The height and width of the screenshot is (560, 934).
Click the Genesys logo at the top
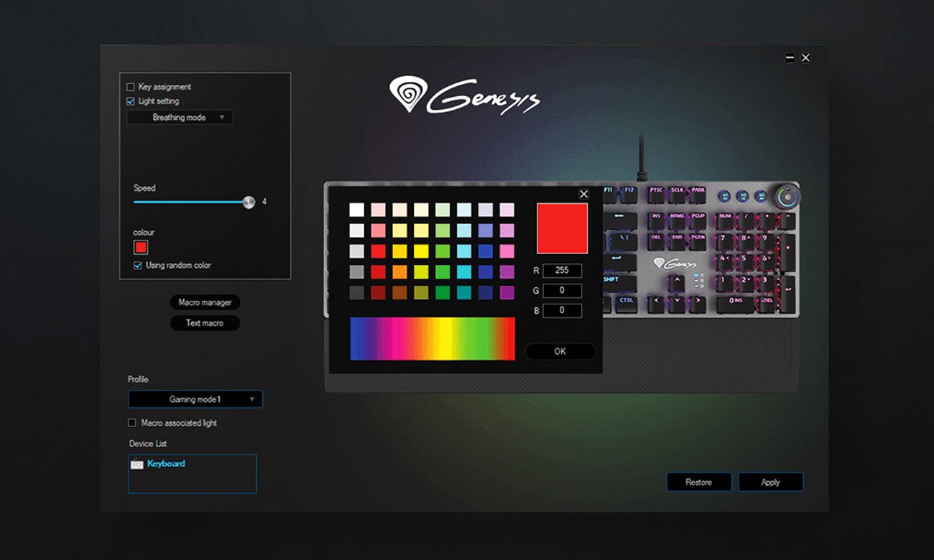click(465, 96)
